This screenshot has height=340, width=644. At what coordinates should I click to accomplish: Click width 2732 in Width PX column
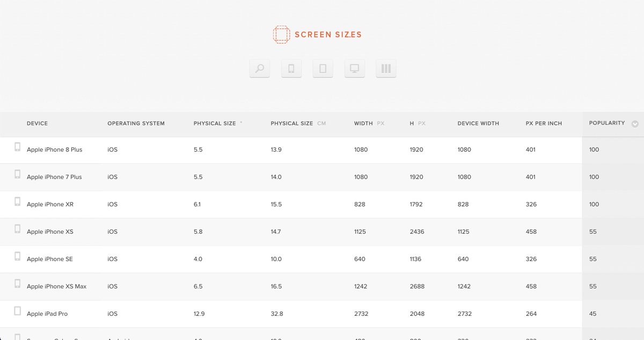pyautogui.click(x=361, y=314)
